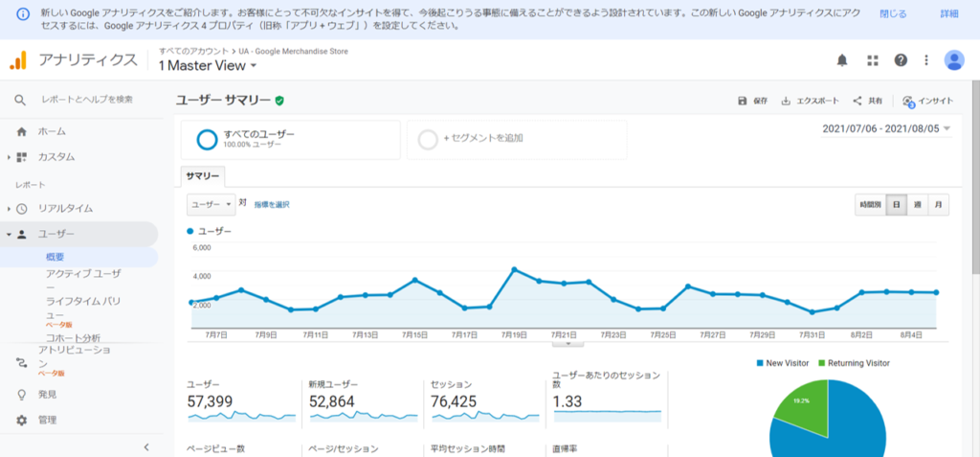This screenshot has height=457, width=980.
Task: Expand the リアルタイム sidebar section
Action: point(9,209)
